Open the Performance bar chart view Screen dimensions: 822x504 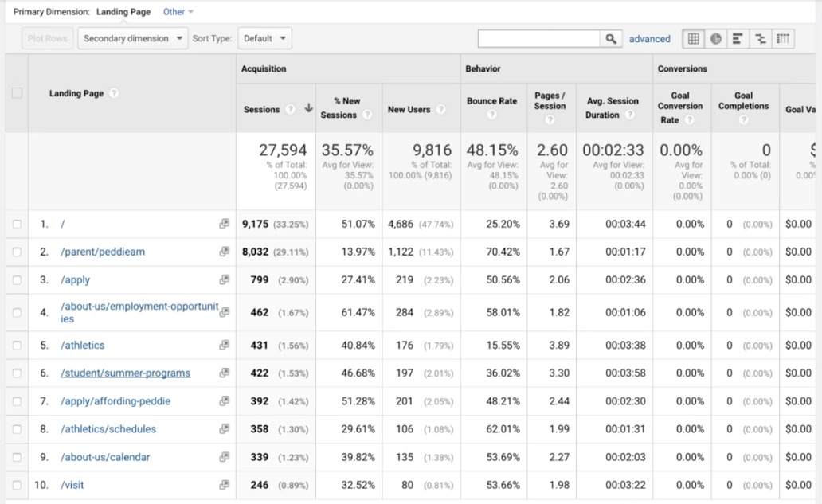(x=737, y=38)
